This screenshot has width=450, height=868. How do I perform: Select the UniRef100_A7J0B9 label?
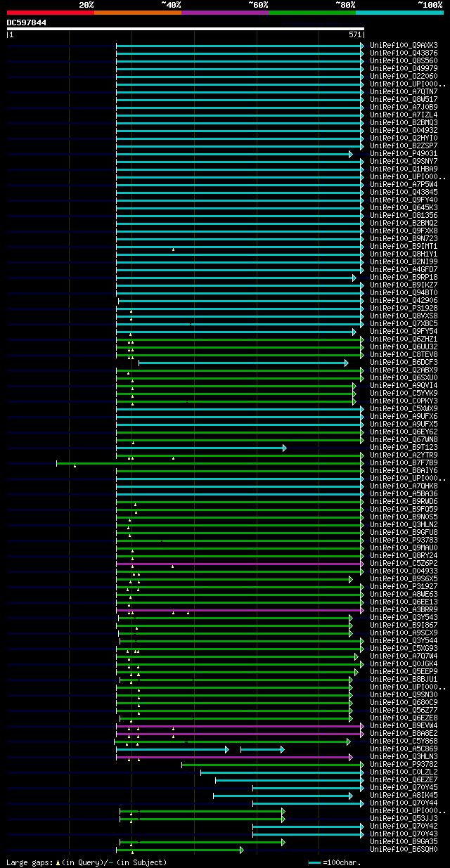click(404, 107)
